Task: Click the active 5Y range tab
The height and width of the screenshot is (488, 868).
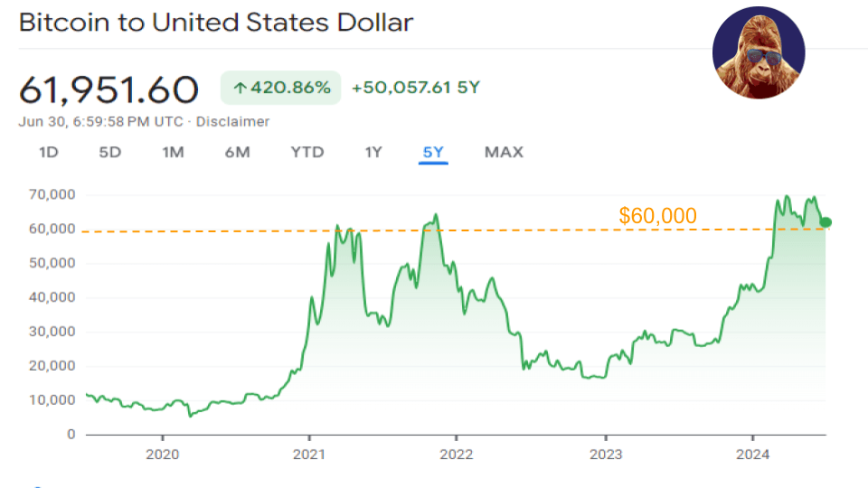Action: pos(433,152)
